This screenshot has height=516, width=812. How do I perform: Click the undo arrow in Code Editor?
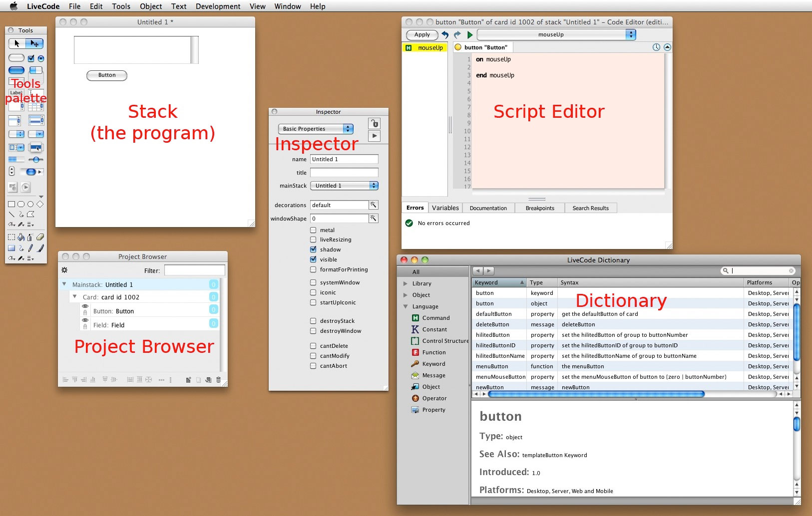tap(445, 35)
